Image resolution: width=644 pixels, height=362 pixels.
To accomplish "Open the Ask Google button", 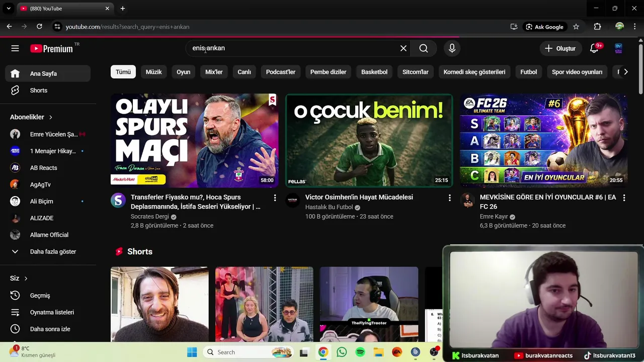I will [544, 27].
